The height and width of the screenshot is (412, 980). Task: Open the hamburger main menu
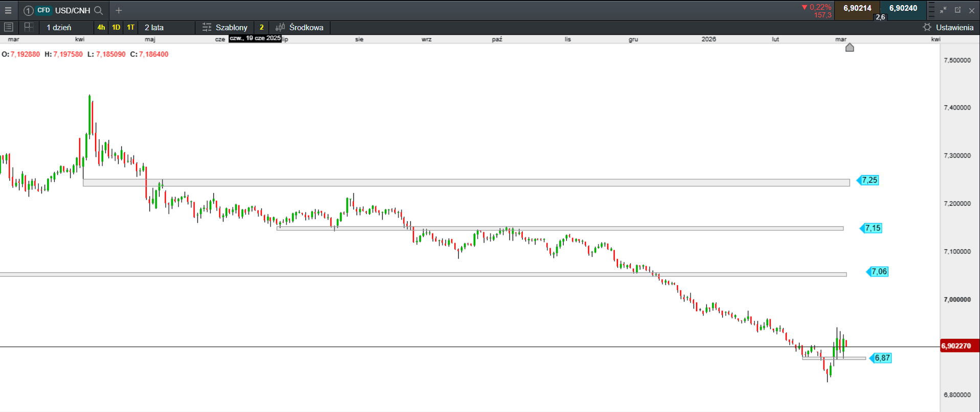pos(8,10)
